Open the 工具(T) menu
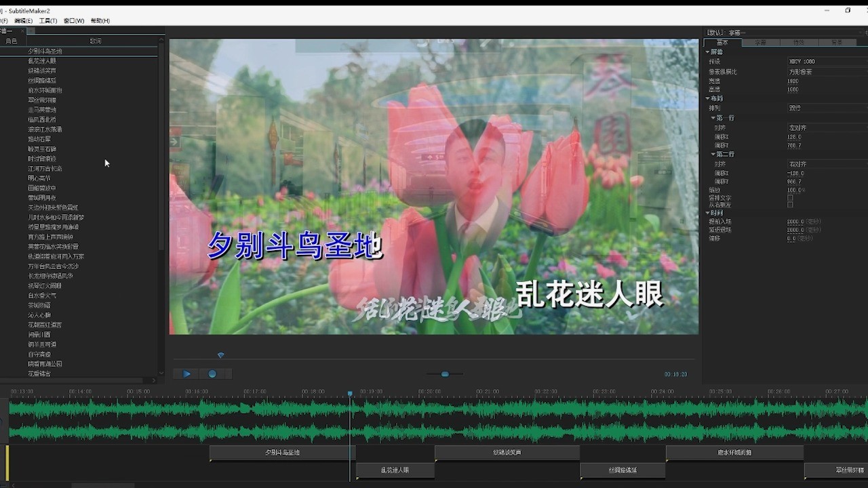868x488 pixels. coord(47,20)
